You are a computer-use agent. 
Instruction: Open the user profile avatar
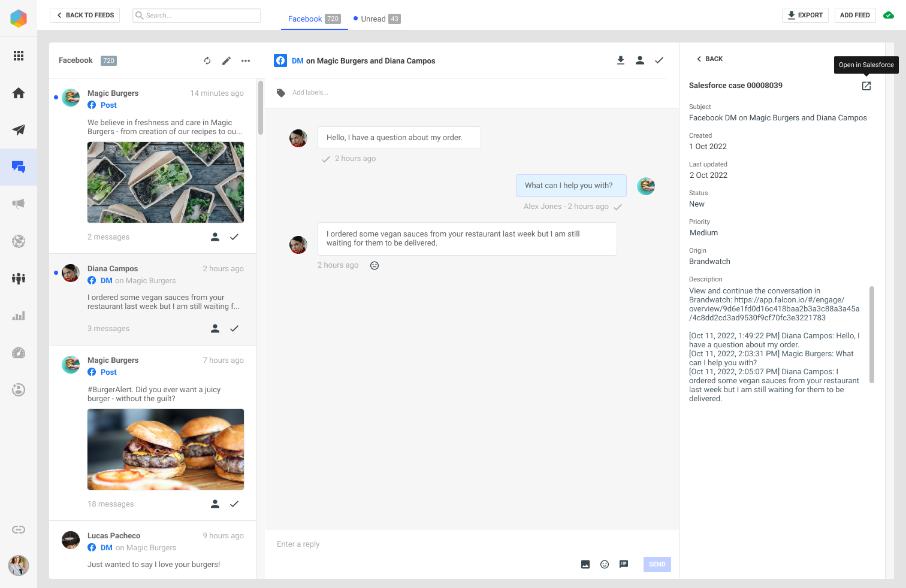19,565
